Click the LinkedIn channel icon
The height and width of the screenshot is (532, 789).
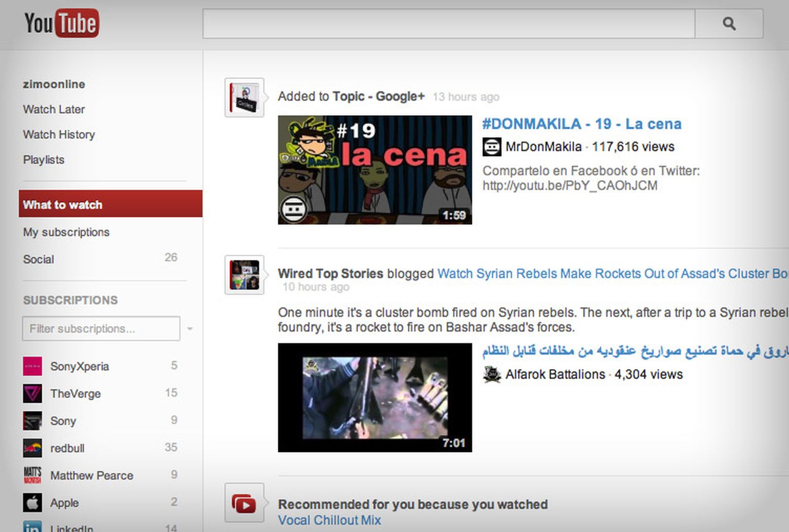32,526
